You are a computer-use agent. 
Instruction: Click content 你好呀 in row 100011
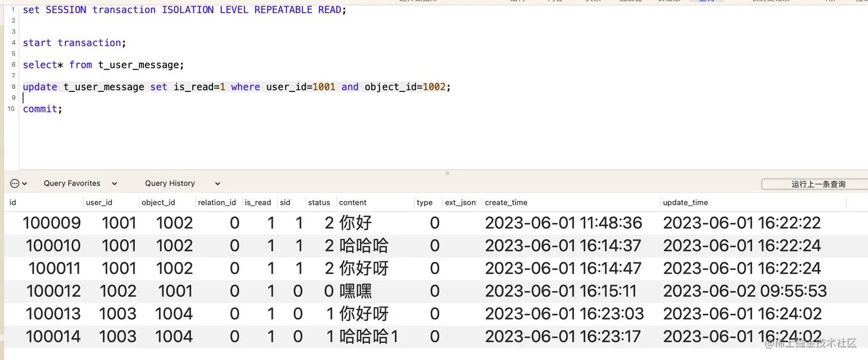point(363,268)
